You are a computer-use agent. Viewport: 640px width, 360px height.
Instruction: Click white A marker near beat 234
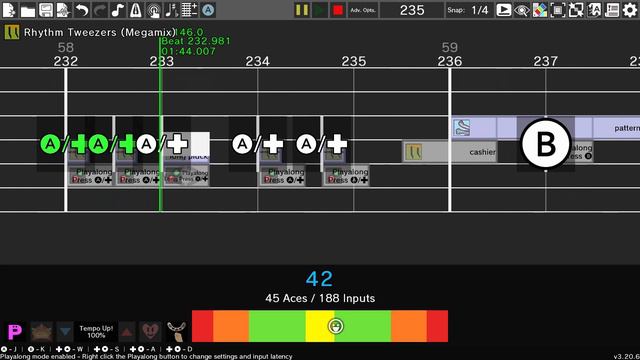[x=242, y=144]
